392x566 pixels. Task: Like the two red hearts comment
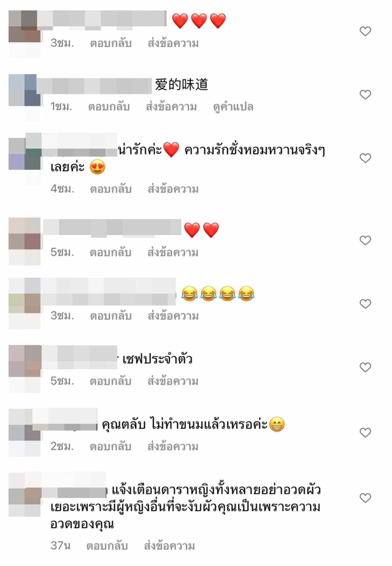pyautogui.click(x=365, y=241)
